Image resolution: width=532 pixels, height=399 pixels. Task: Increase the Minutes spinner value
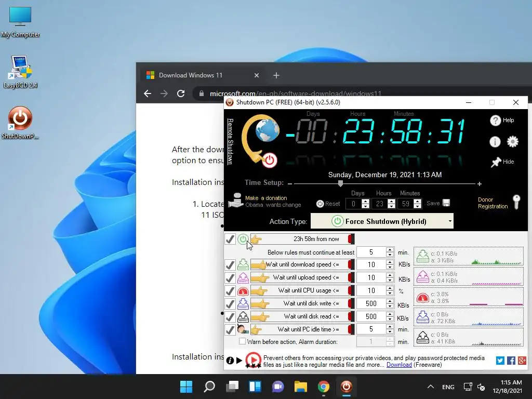click(418, 201)
